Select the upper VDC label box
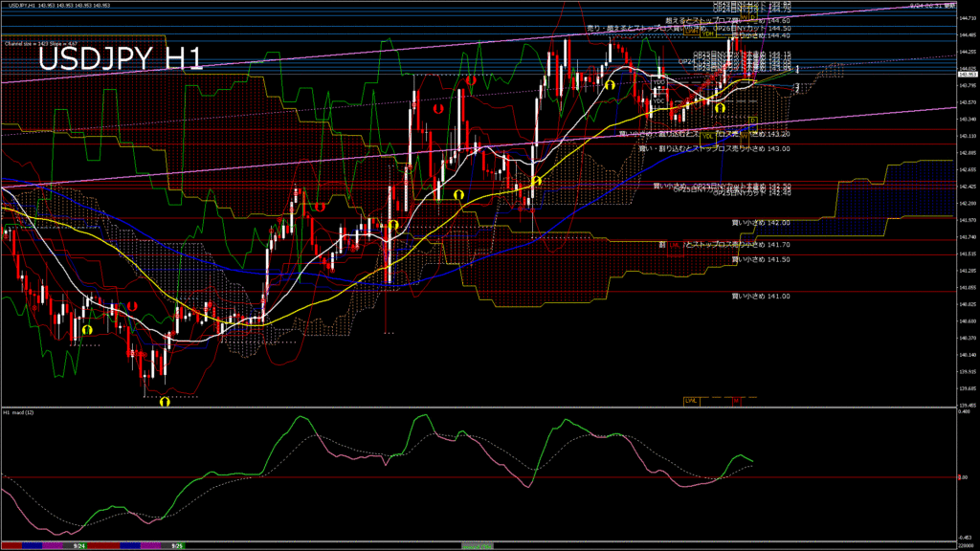980x551 pixels. coord(659,84)
